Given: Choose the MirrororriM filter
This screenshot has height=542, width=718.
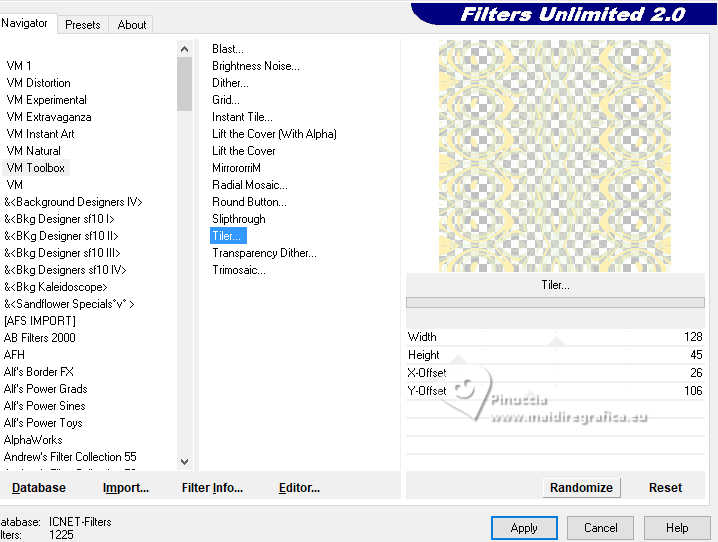Looking at the screenshot, I should [x=236, y=168].
